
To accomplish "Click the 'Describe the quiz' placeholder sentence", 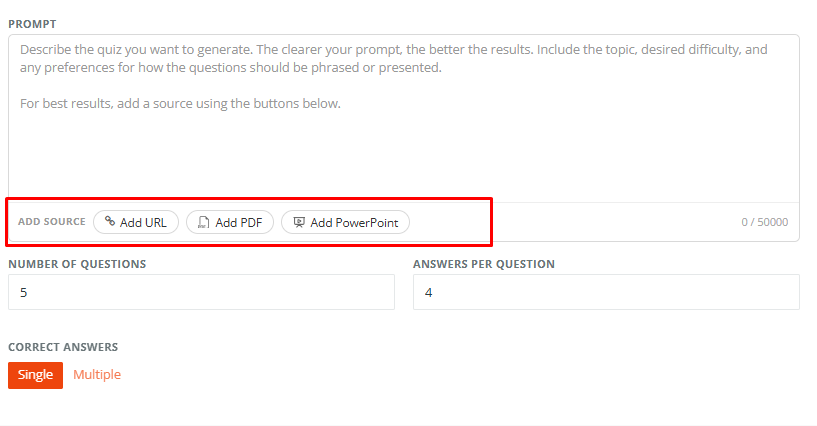I will click(x=393, y=58).
